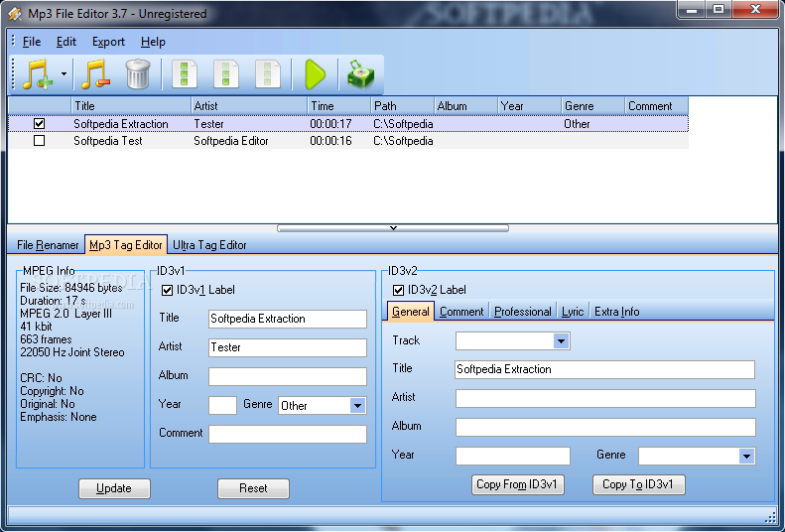This screenshot has width=785, height=532.
Task: Collapse the panel with the splitter chevron
Action: click(393, 228)
